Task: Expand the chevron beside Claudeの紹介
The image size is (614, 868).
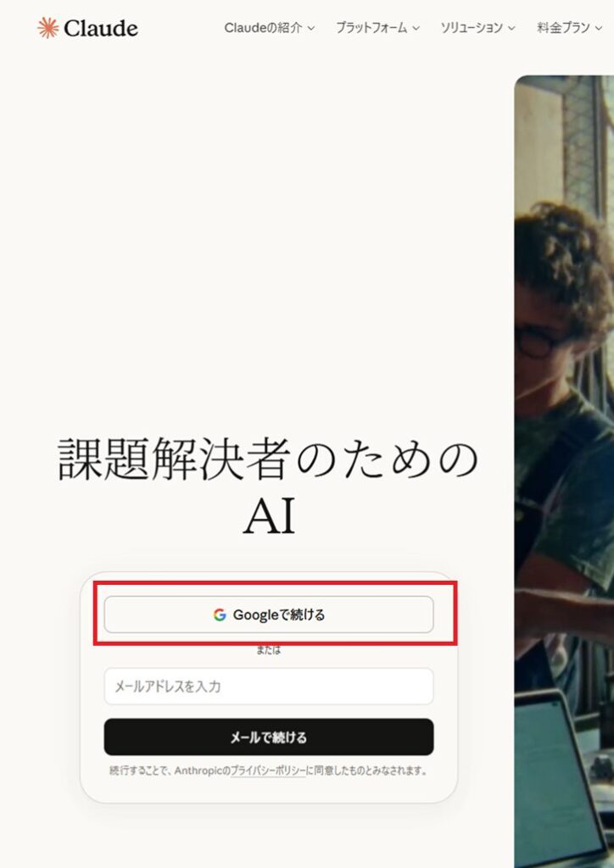Action: pyautogui.click(x=311, y=28)
